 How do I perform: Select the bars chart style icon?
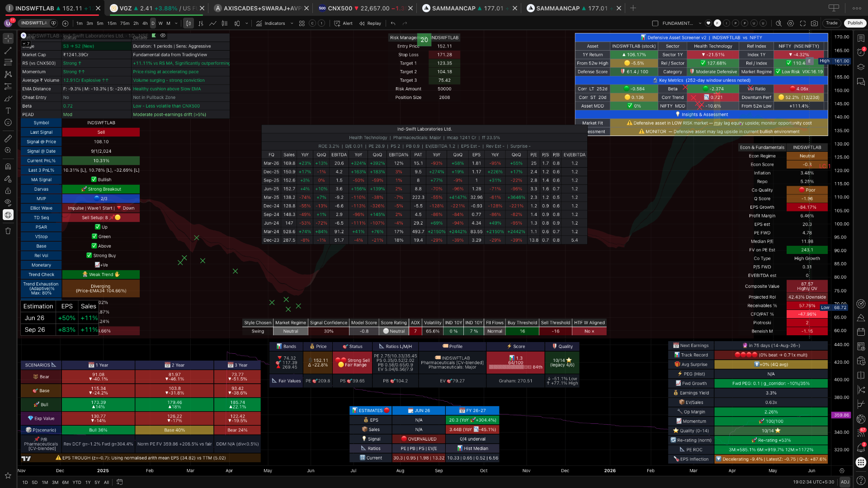click(x=201, y=23)
